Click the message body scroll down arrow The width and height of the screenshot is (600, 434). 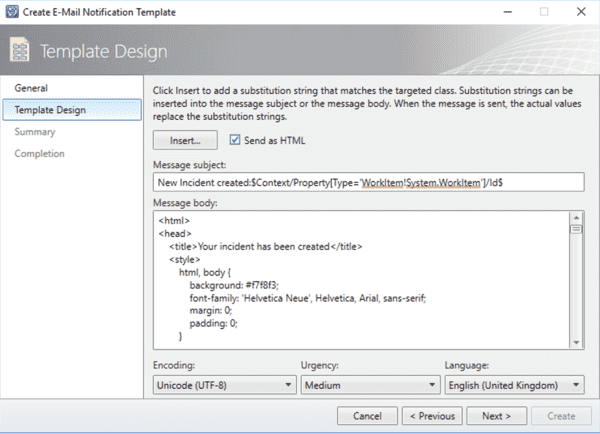click(576, 343)
